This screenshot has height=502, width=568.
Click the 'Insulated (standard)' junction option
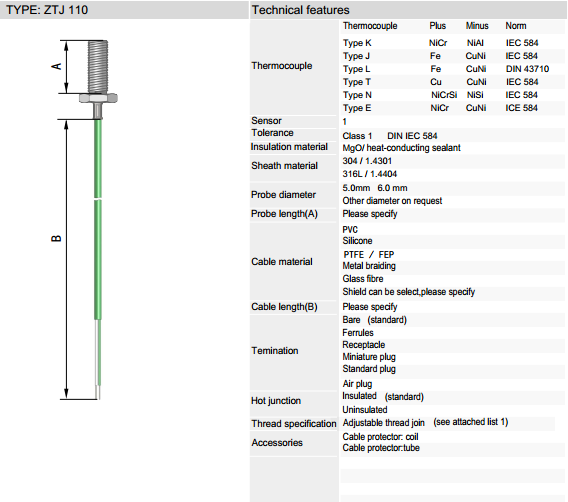click(x=383, y=396)
